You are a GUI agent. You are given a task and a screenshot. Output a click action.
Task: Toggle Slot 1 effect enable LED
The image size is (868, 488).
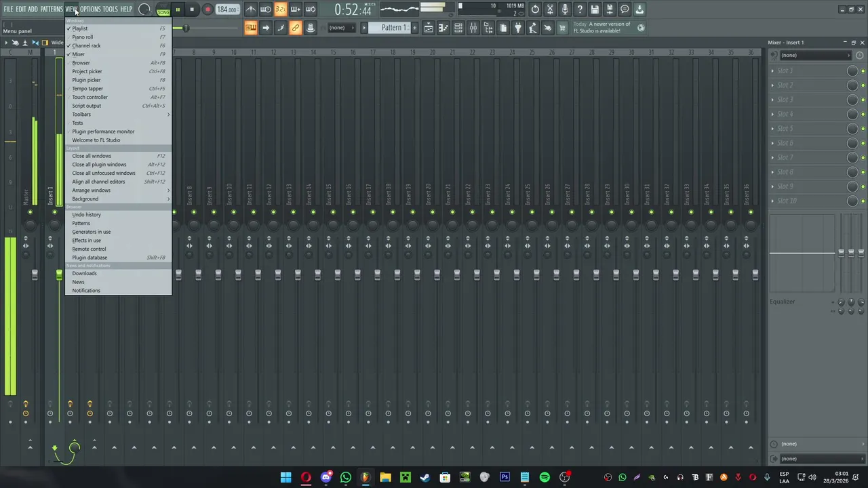coord(863,70)
